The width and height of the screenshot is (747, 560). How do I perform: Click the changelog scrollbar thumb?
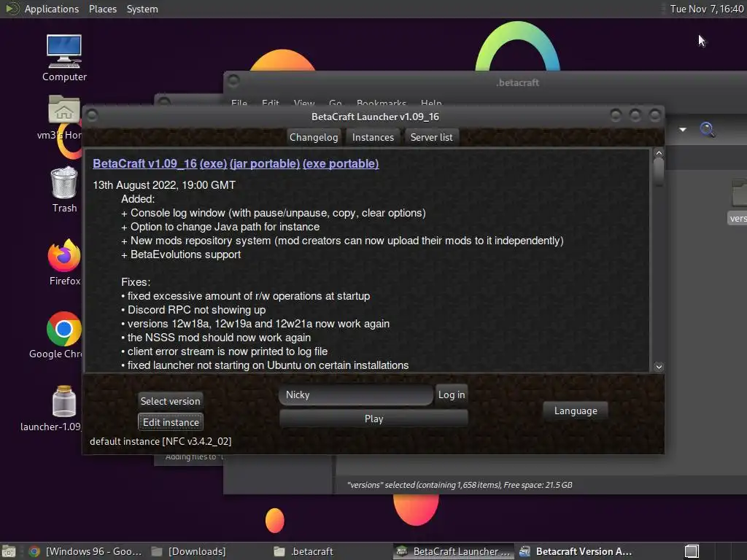tap(659, 171)
